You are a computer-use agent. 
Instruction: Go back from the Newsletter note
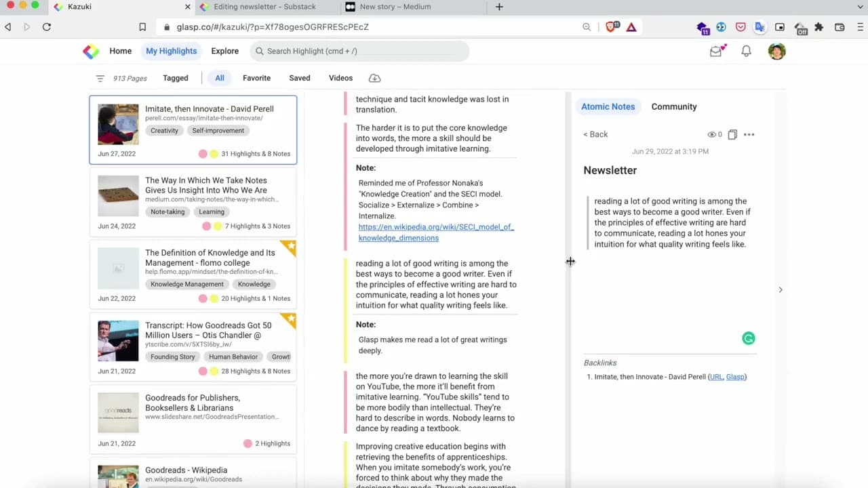tap(595, 134)
